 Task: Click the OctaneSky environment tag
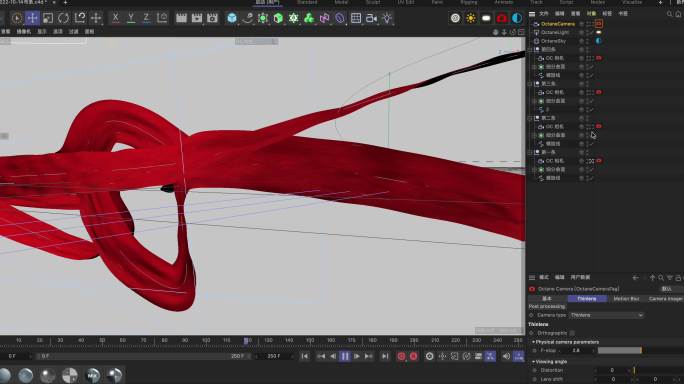599,41
